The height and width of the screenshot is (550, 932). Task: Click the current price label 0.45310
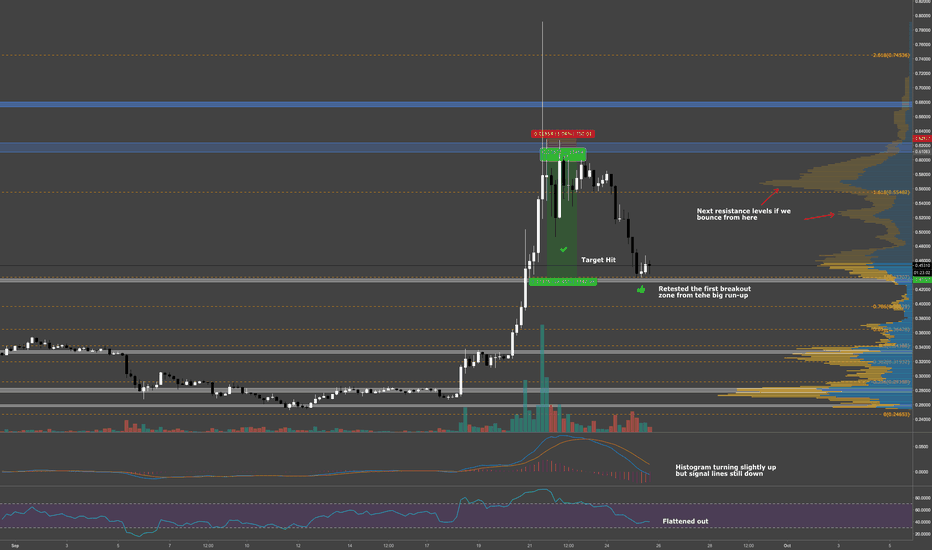[922, 266]
